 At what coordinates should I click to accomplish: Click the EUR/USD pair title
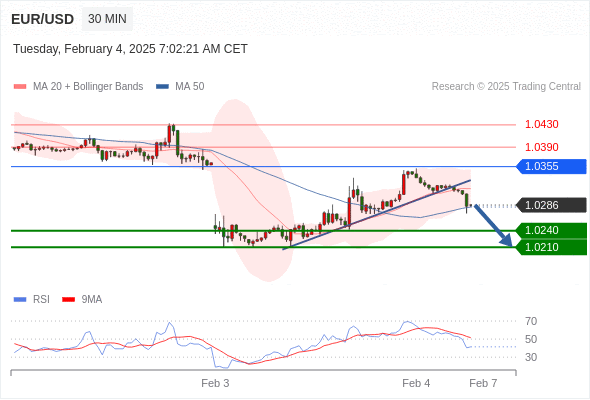[x=43, y=19]
